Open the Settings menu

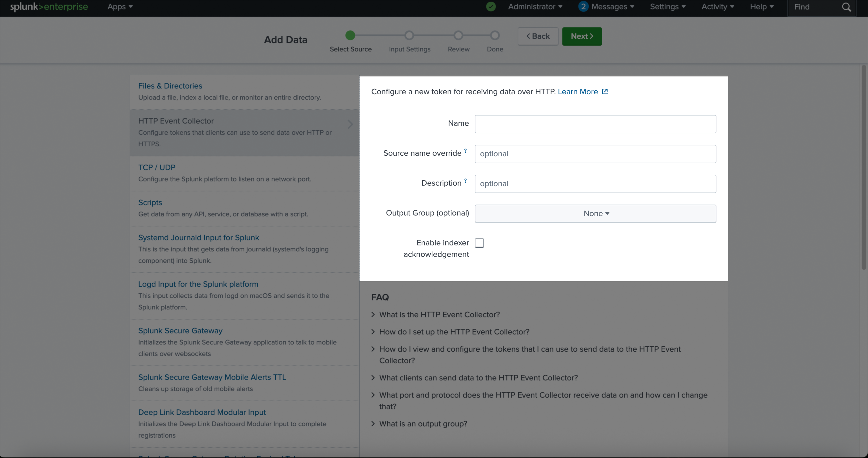pyautogui.click(x=668, y=7)
